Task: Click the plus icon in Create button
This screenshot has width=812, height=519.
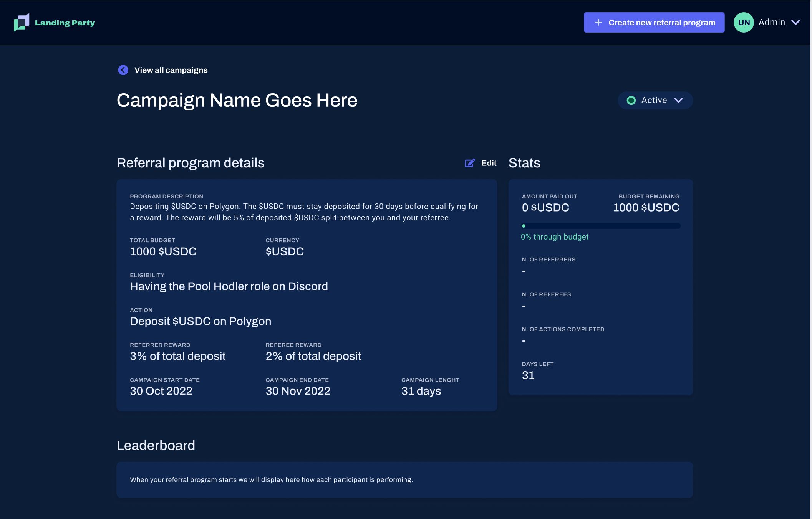Action: (598, 23)
